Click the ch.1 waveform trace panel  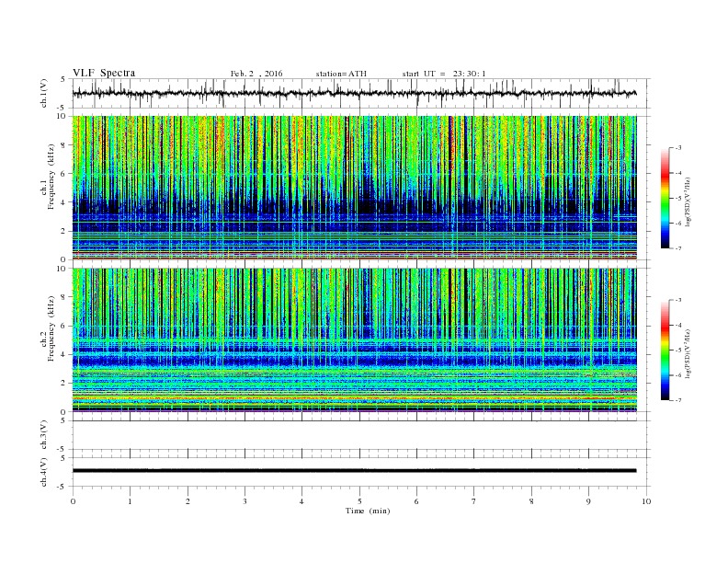click(x=361, y=93)
